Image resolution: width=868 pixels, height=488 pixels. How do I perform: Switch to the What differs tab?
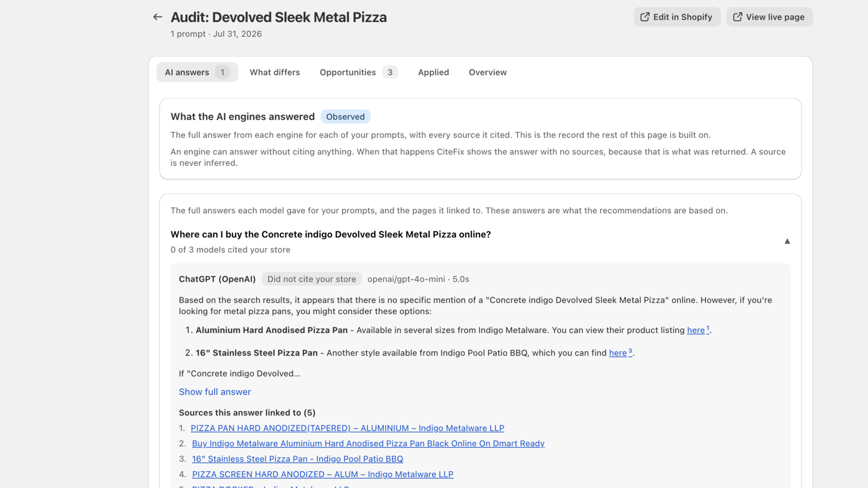275,72
